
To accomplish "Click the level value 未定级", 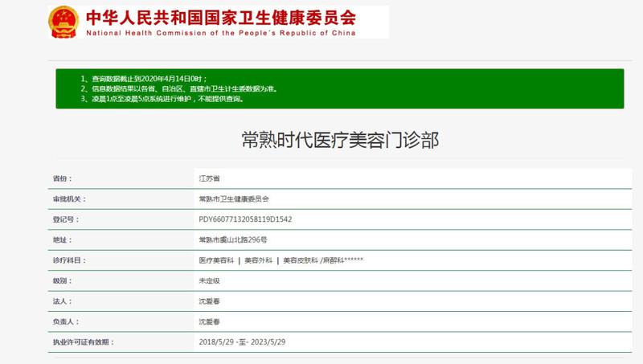I will click(x=210, y=280).
